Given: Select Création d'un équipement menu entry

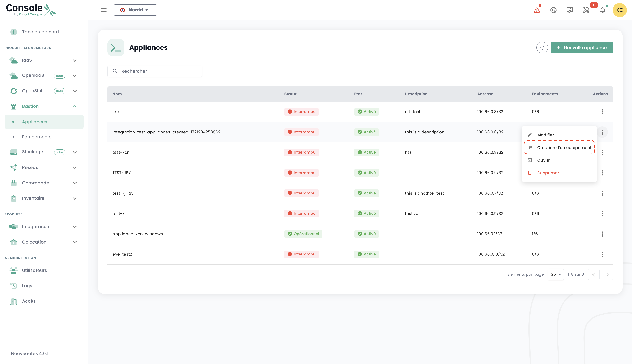Looking at the screenshot, I should coord(564,147).
